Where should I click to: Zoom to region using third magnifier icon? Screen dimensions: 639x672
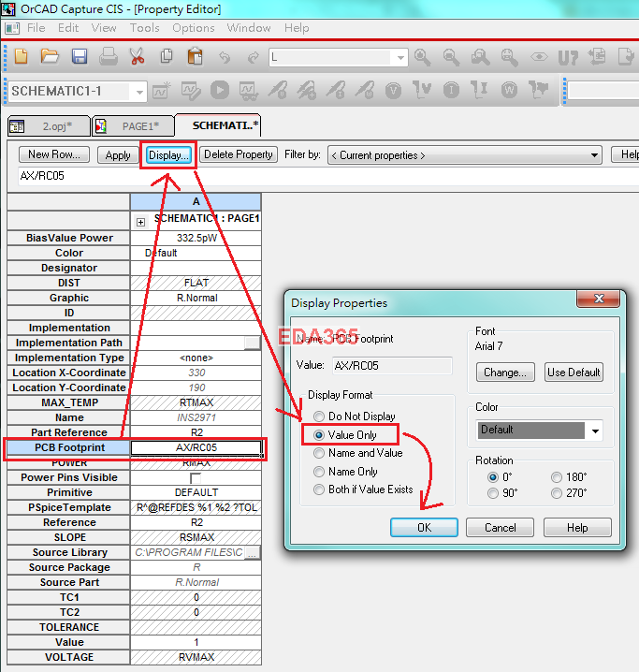coord(480,56)
